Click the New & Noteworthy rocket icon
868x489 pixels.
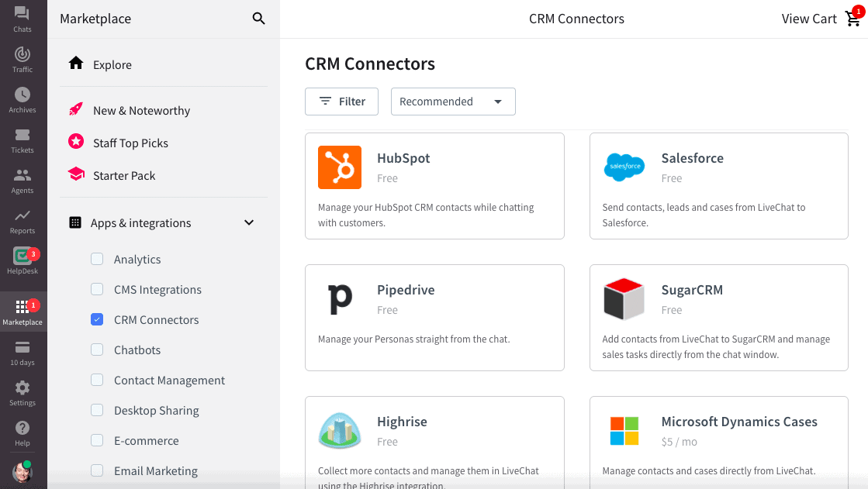pyautogui.click(x=76, y=109)
